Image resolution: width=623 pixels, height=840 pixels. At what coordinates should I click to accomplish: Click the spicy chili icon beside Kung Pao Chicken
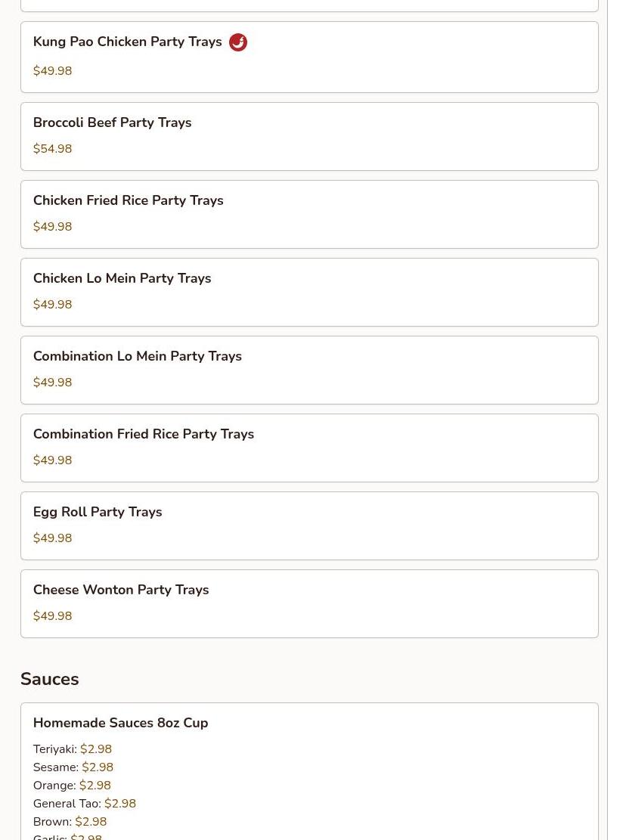(x=238, y=42)
